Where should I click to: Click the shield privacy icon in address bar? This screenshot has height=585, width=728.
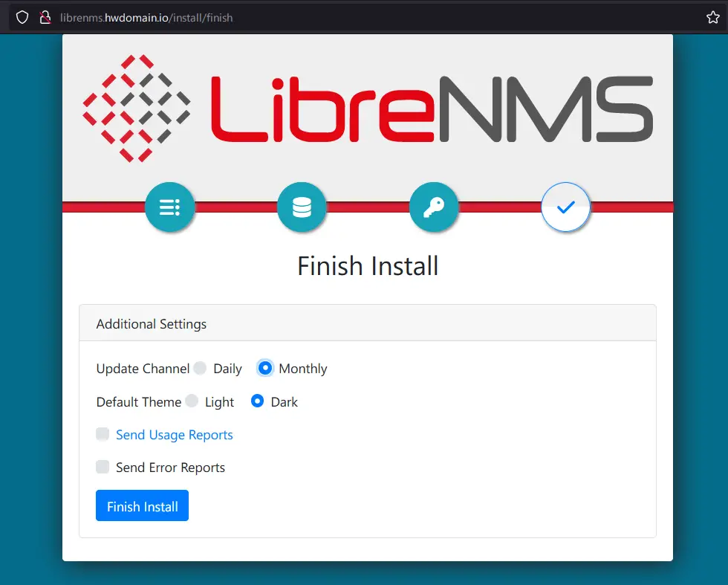[x=22, y=17]
